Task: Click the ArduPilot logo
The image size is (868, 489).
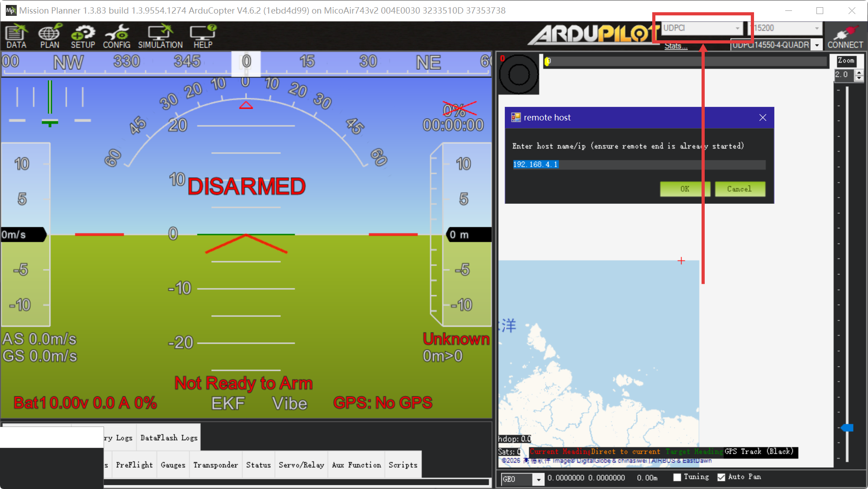Action: point(593,34)
